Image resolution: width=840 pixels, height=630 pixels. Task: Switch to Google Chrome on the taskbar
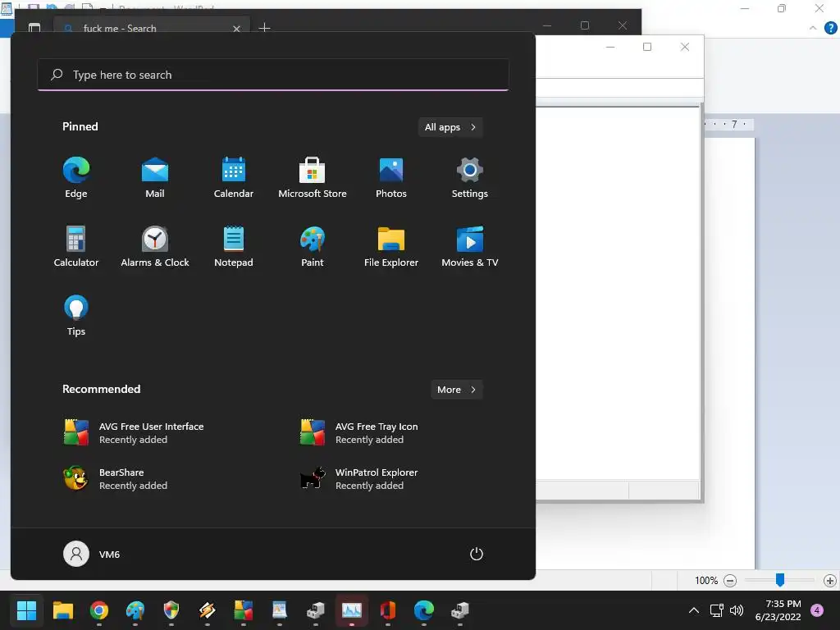[x=99, y=610]
